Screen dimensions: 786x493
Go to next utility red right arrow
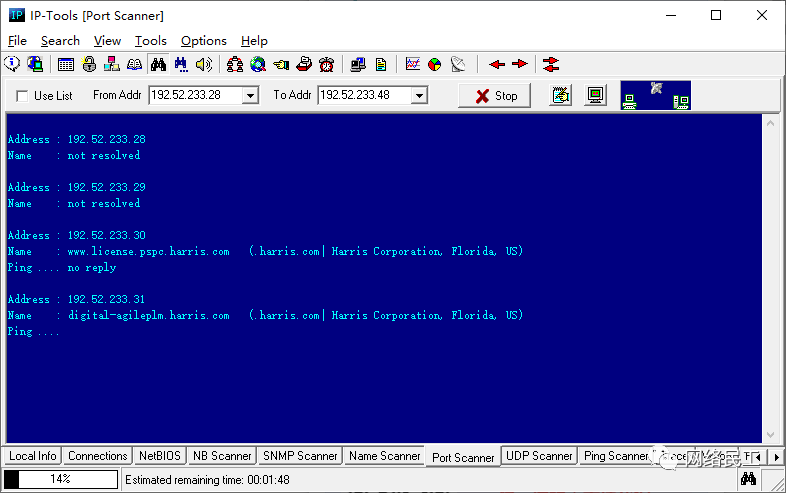pos(520,64)
